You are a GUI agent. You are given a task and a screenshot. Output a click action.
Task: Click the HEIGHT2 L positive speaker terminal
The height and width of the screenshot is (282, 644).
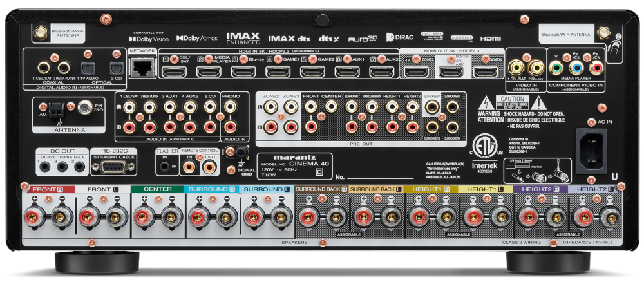[x=583, y=217]
